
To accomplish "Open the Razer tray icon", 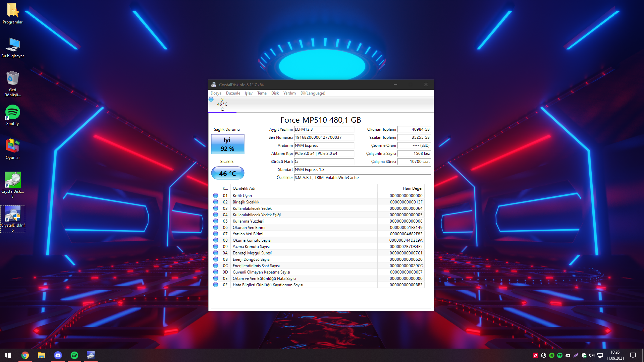I will pyautogui.click(x=552, y=355).
